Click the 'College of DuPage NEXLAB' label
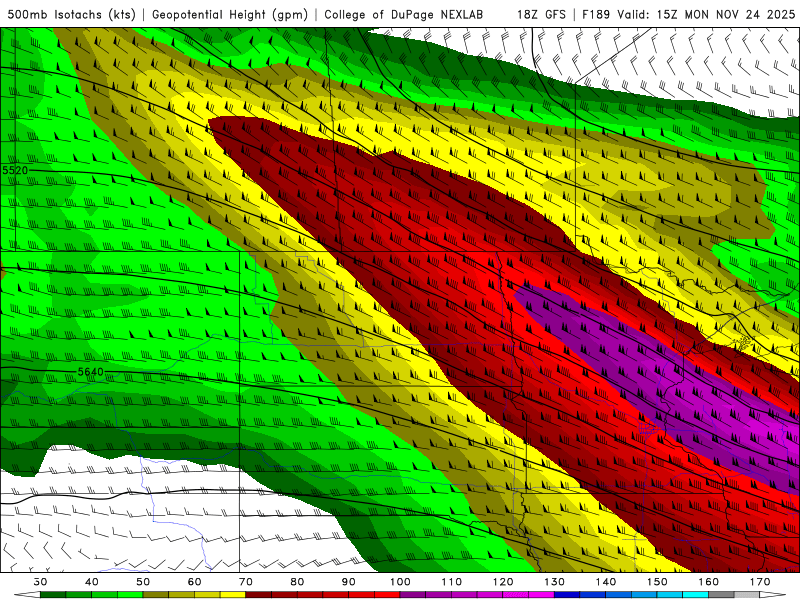Screen dimensions: 800x600 404,14
